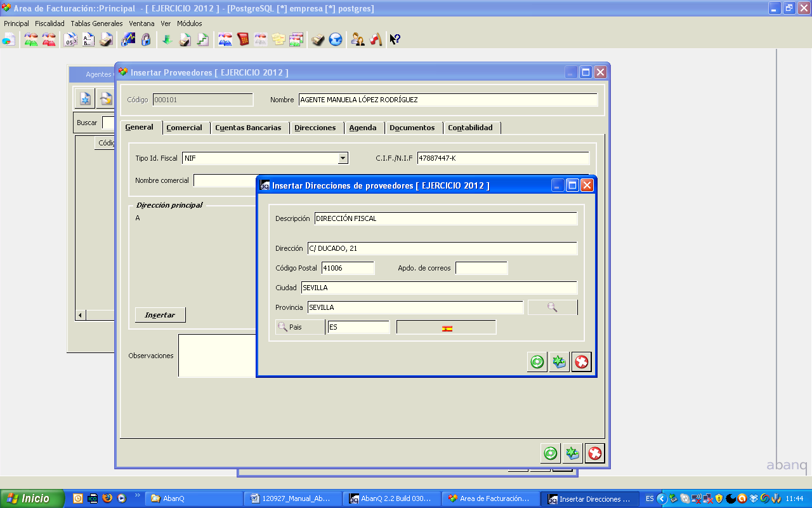
Task: Open the Principal menu
Action: click(16, 23)
